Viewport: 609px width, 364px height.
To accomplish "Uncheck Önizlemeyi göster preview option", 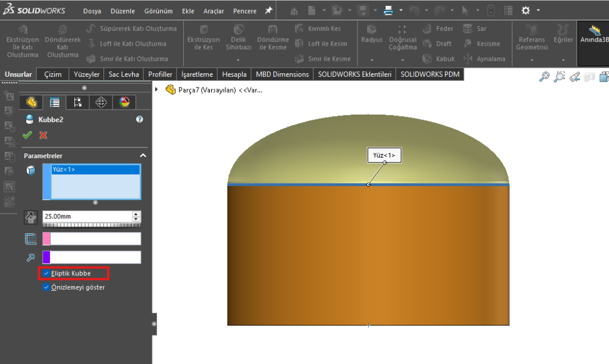I will 46,287.
